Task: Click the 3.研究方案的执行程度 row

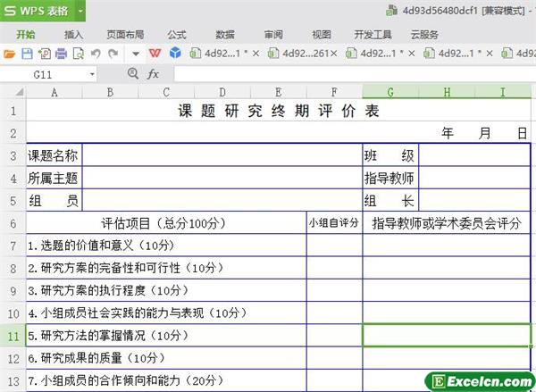Action: click(166, 290)
